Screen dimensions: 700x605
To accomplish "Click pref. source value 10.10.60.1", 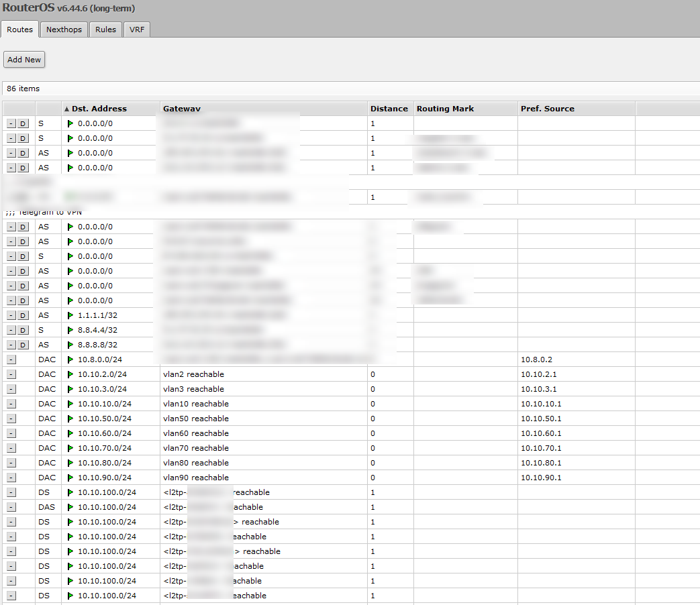I will coord(541,433).
